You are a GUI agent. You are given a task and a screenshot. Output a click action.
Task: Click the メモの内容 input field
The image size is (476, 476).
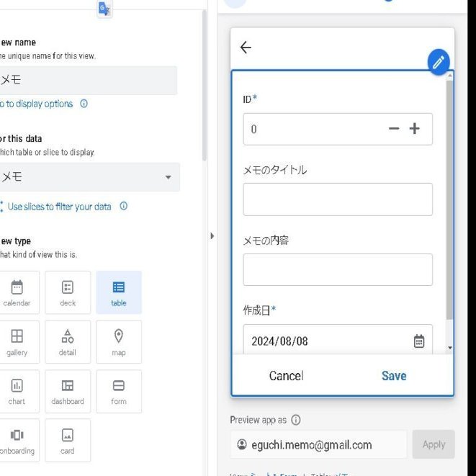pyautogui.click(x=338, y=269)
